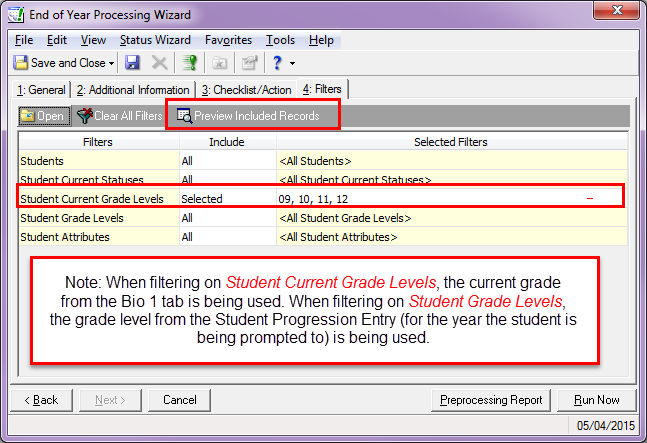Screen dimensions: 647x443
Task: Close the End of Year Processing Wizard window
Action: [617, 10]
